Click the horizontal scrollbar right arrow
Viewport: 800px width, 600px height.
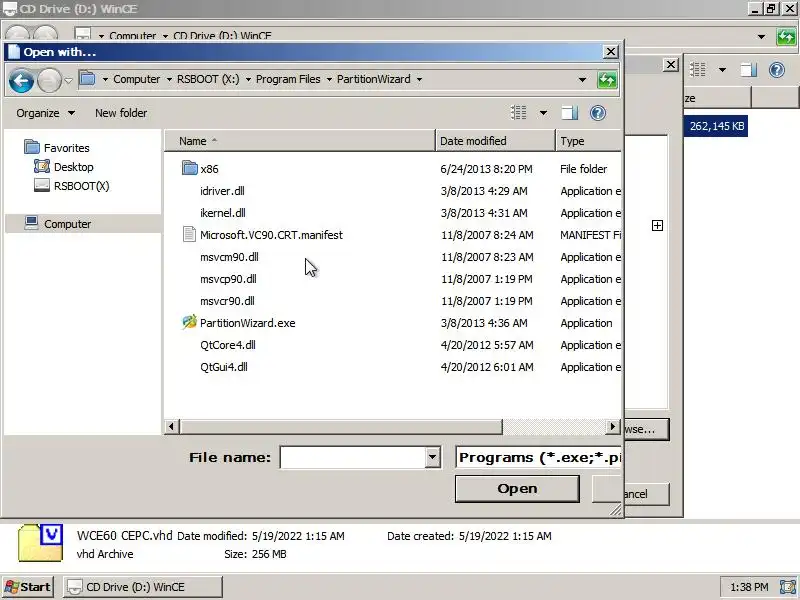[612, 426]
